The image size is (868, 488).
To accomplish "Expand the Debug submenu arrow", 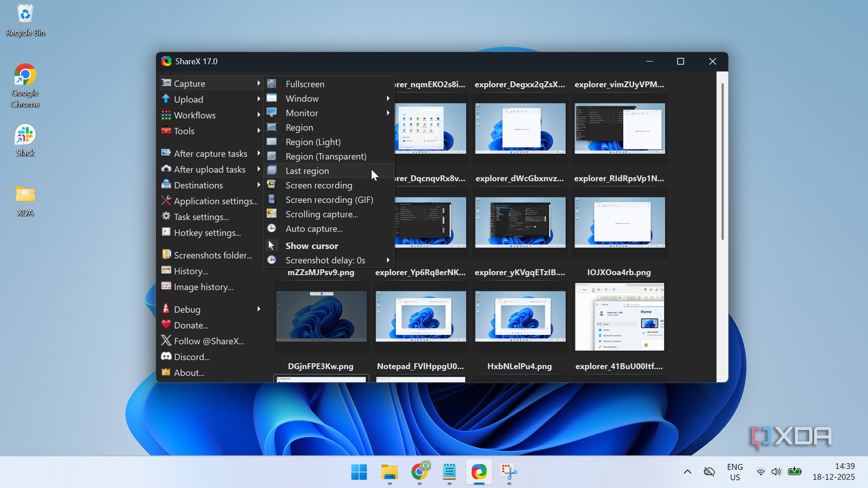I will [259, 309].
